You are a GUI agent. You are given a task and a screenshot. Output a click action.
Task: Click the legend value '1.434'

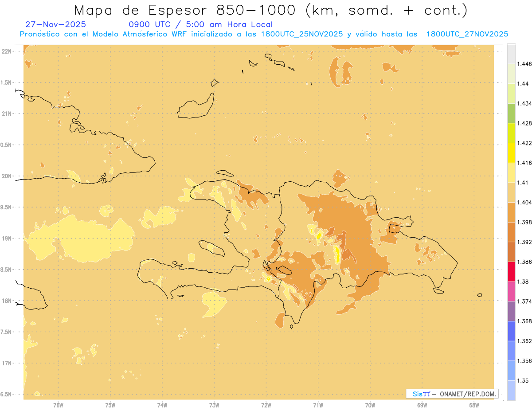click(x=524, y=103)
